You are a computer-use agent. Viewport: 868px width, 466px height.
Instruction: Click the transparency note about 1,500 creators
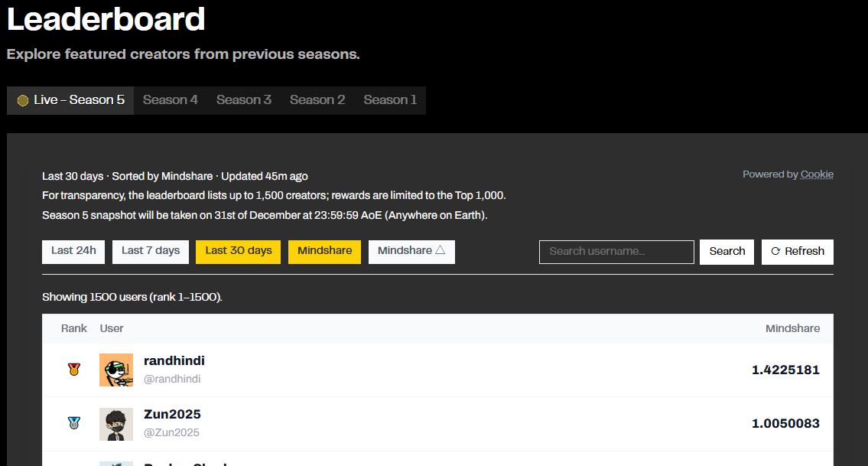[x=274, y=196]
